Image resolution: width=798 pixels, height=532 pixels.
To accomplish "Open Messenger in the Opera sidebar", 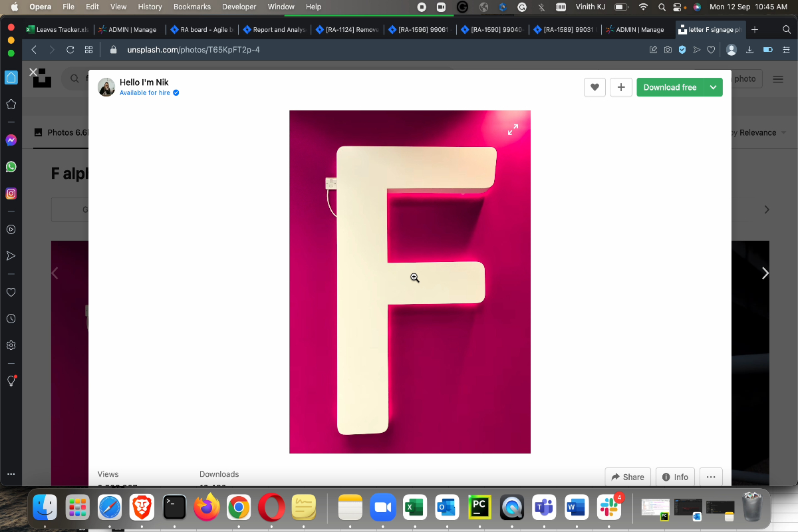I will [x=11, y=140].
